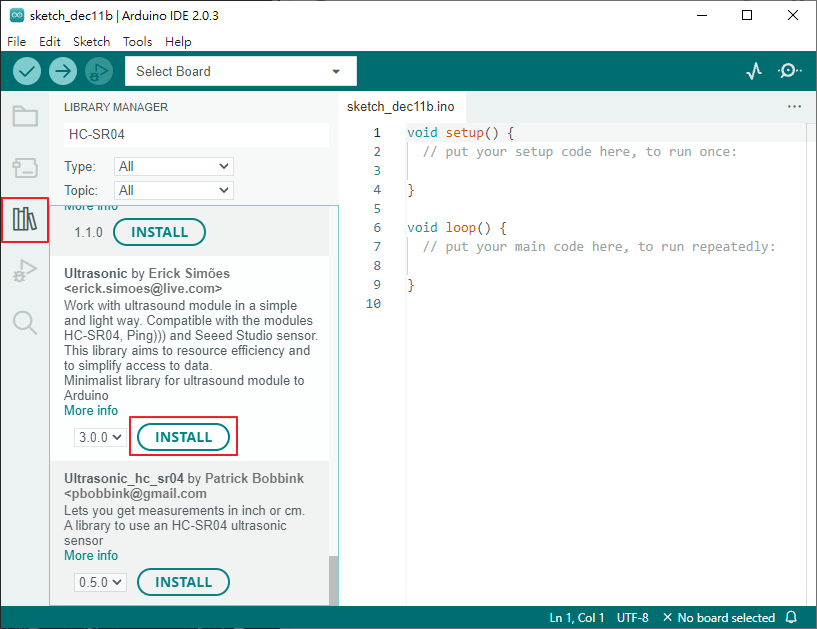The image size is (817, 629).
Task: Click the notifications bell in status bar
Action: pos(791,617)
